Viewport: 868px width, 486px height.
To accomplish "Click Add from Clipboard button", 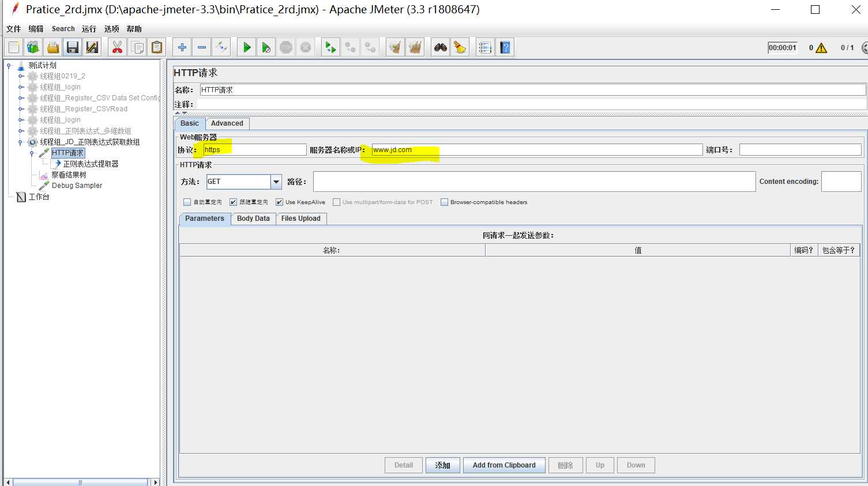I will coord(504,465).
